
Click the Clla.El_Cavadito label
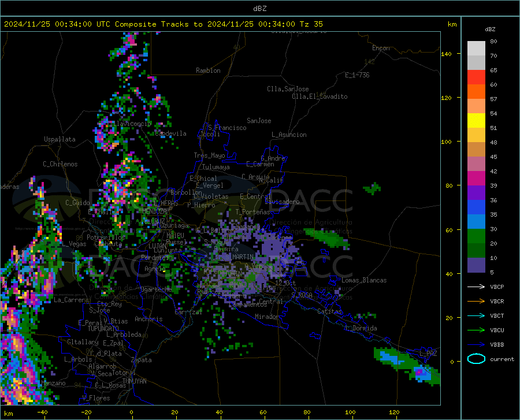point(320,96)
